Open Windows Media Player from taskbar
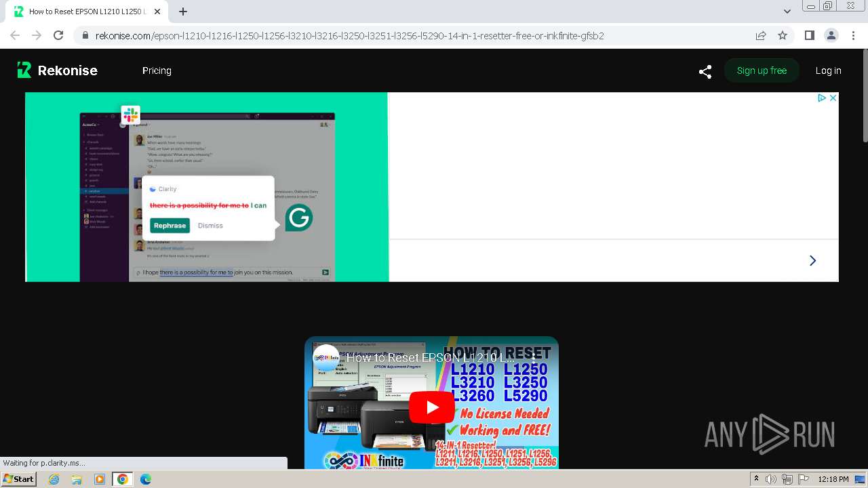Screen dimensions: 868x488 tap(100, 479)
